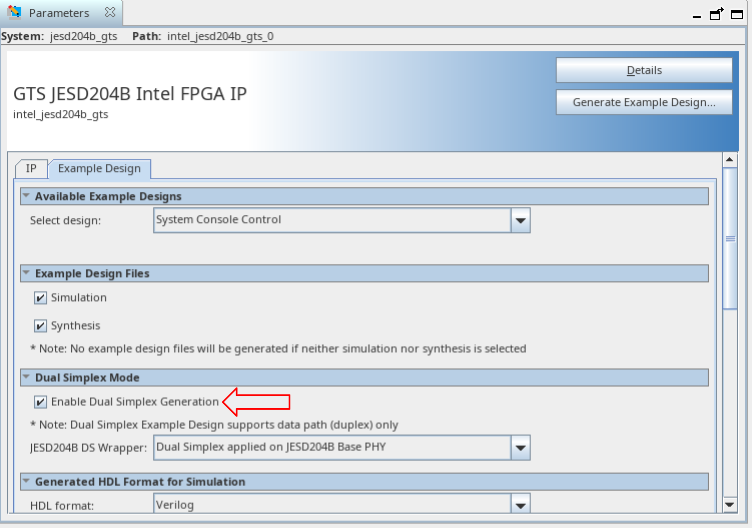The height and width of the screenshot is (528, 754).
Task: Select the Example Design tab
Action: click(100, 168)
